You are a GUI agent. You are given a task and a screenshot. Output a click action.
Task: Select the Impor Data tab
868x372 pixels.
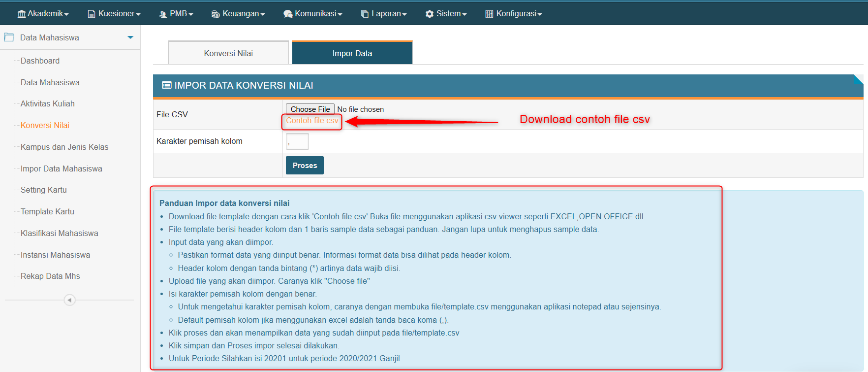point(352,53)
